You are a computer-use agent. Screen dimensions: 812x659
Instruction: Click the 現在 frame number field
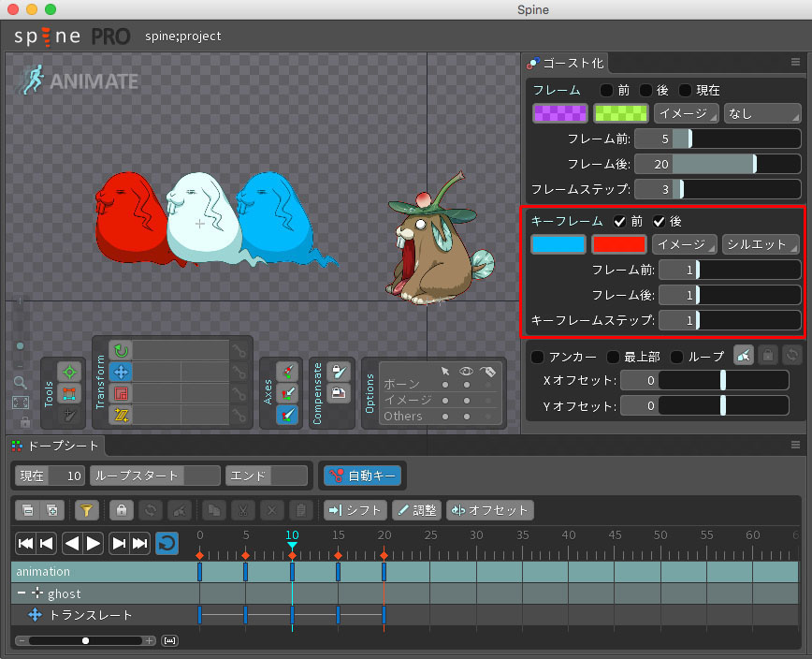point(65,476)
